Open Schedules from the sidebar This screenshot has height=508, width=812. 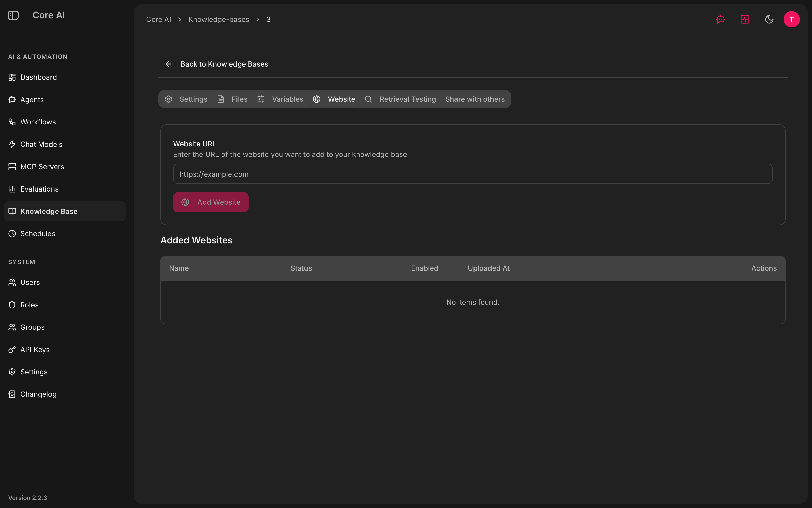65,233
